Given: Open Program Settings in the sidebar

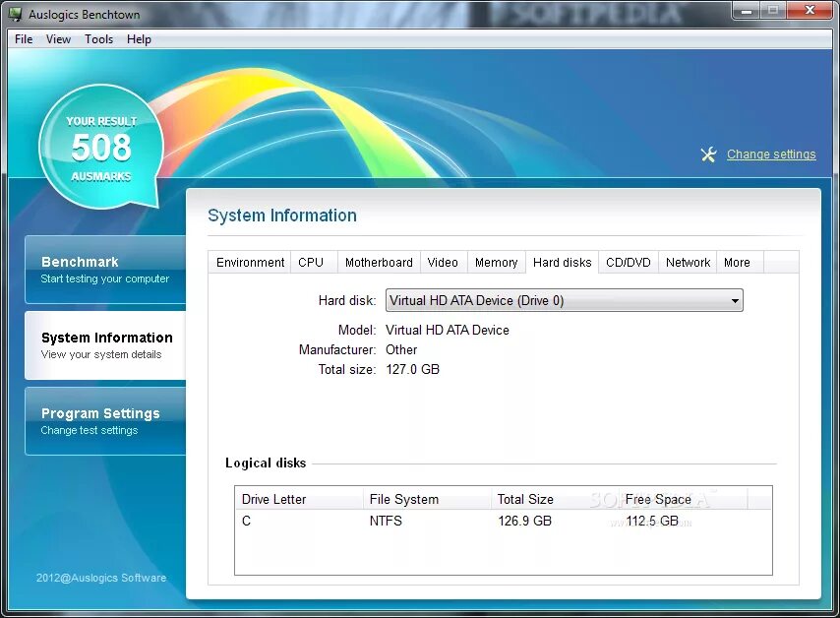Looking at the screenshot, I should point(105,421).
